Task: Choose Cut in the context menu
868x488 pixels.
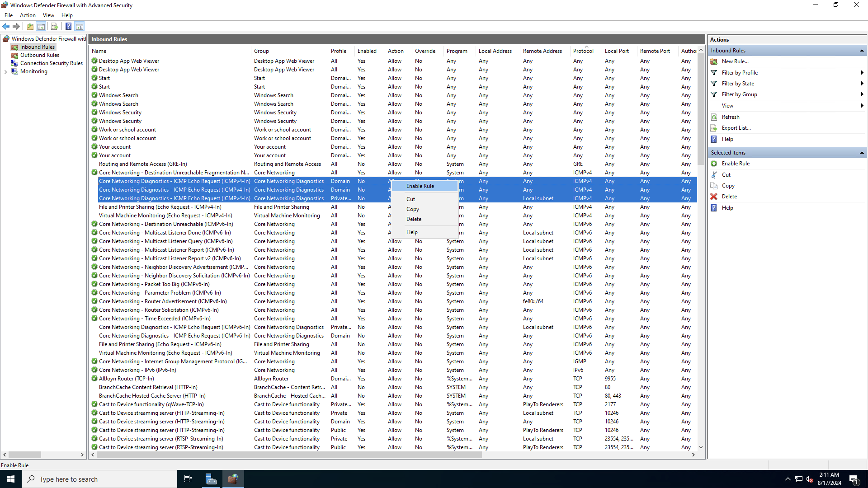Action: [425, 199]
